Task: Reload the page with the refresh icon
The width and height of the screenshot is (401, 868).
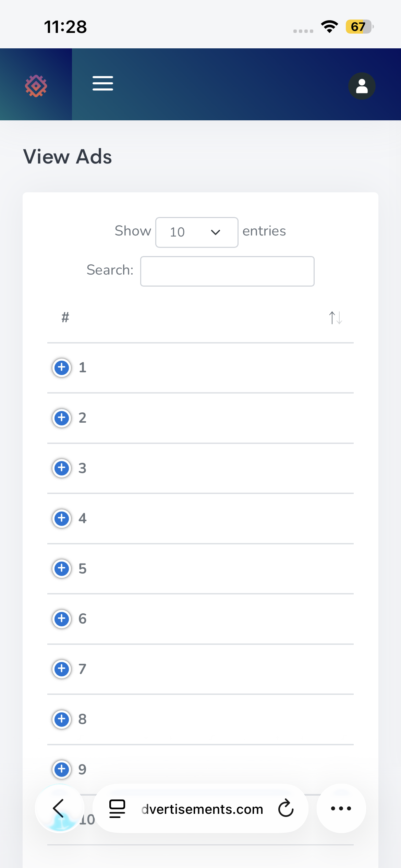Action: 286,808
